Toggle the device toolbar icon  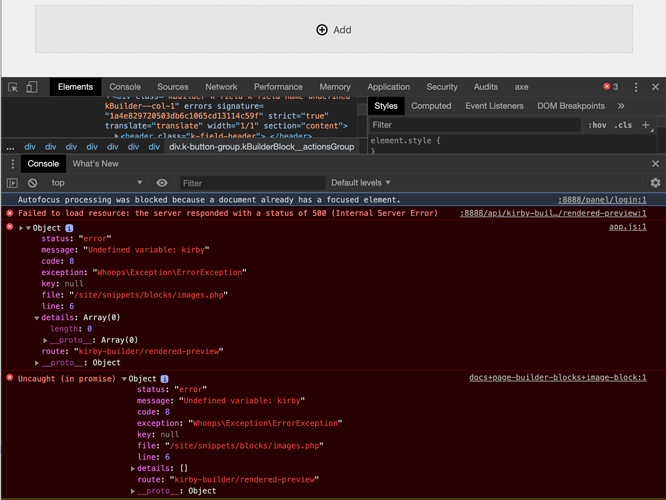point(32,87)
